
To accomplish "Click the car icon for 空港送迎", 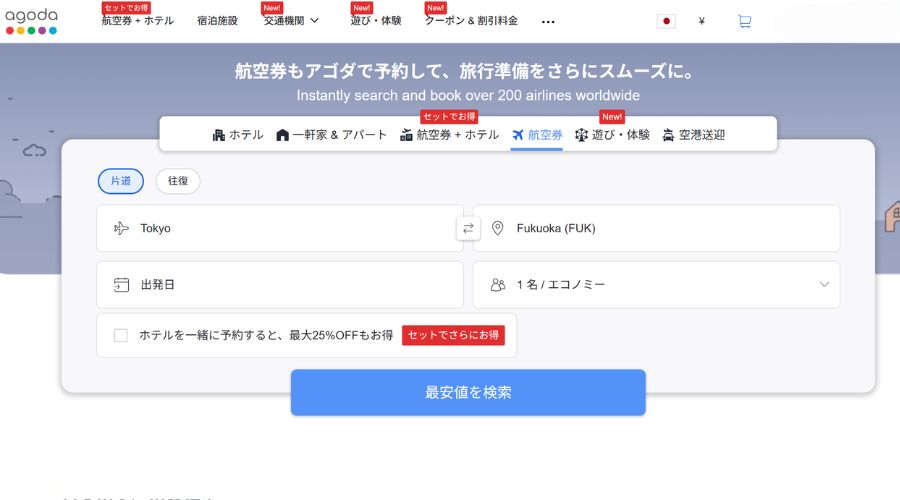I will pos(668,135).
